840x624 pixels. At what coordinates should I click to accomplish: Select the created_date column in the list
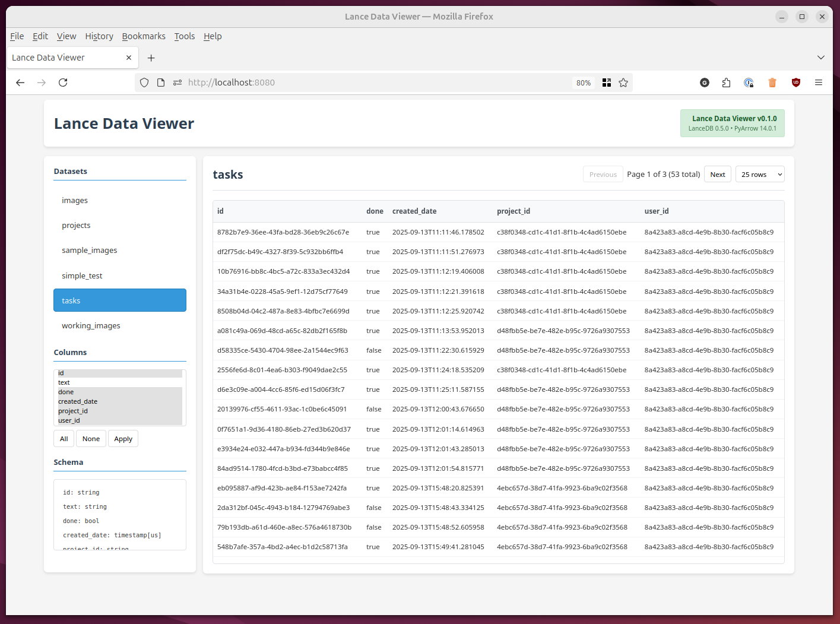point(78,401)
